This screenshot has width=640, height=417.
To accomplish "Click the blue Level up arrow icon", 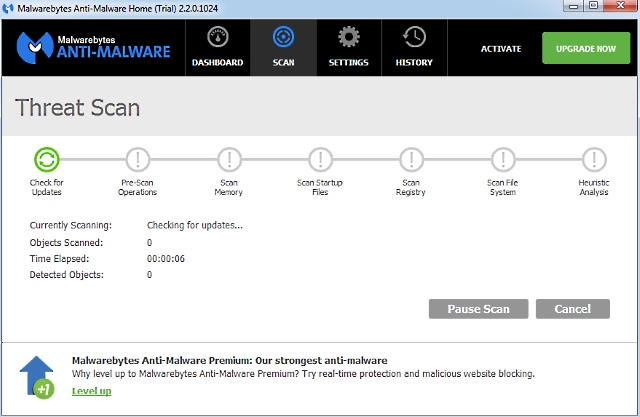I will [x=36, y=376].
